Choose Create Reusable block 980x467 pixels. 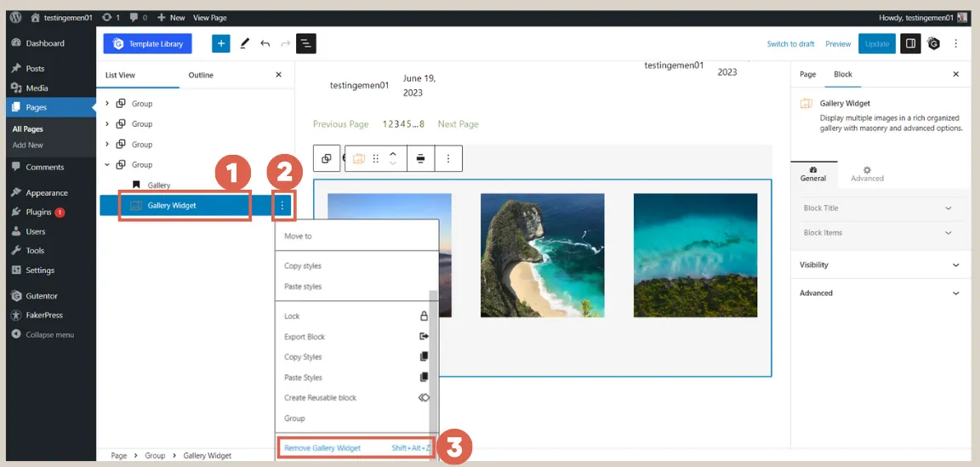tap(357, 397)
